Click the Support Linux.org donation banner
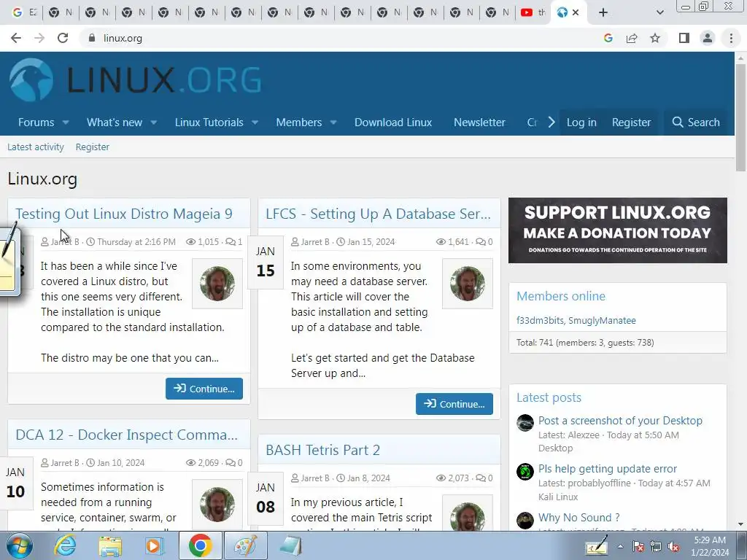 [617, 230]
